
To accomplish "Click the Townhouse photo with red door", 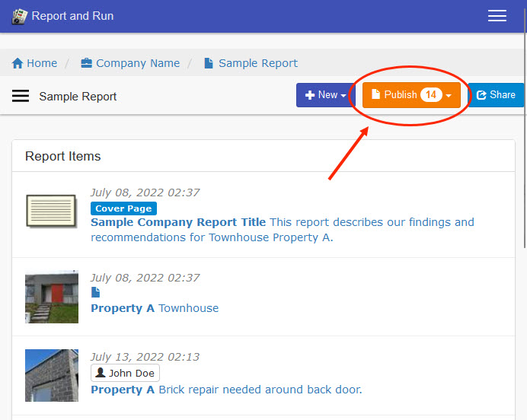I will pyautogui.click(x=51, y=297).
